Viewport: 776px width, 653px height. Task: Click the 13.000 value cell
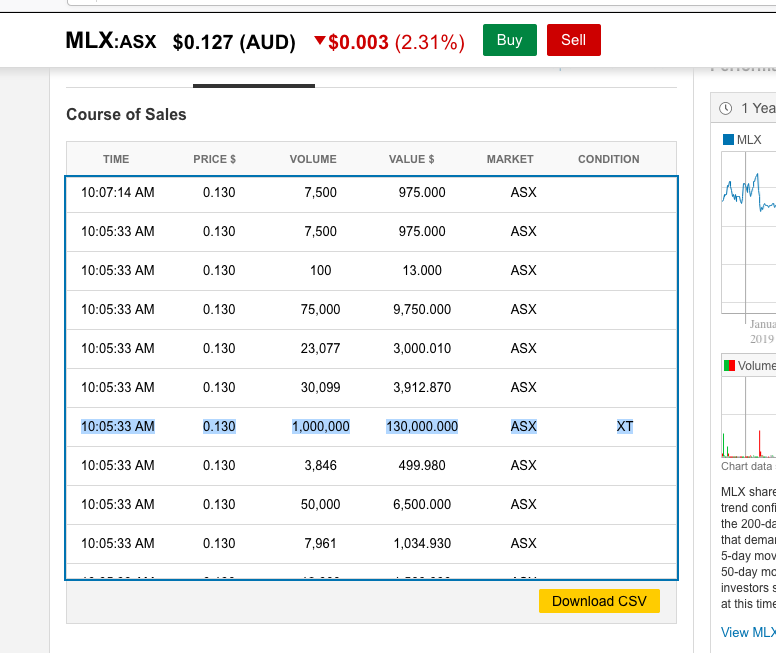(x=422, y=270)
